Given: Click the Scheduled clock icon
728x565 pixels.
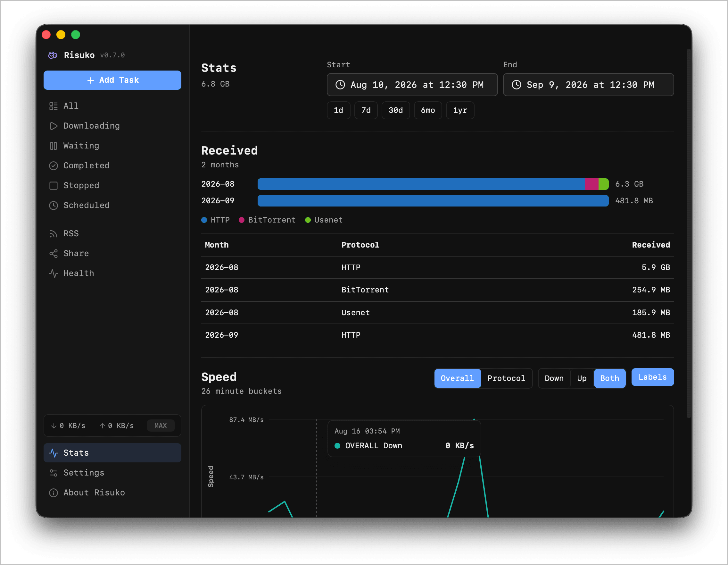Looking at the screenshot, I should point(53,206).
